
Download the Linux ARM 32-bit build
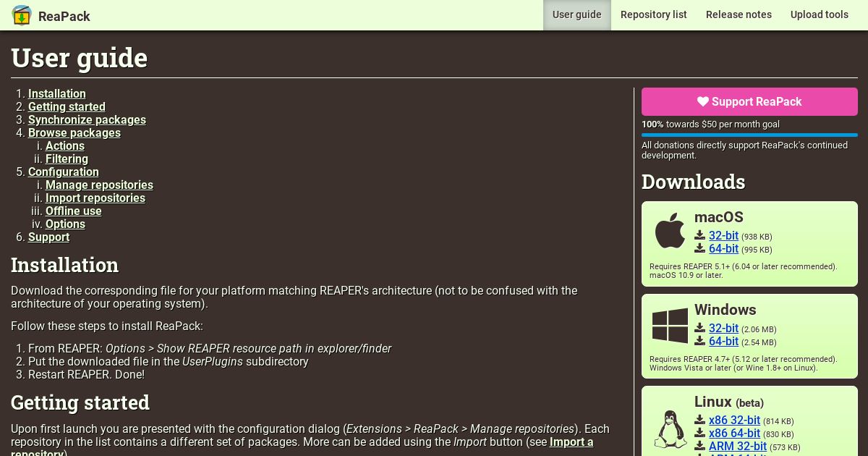[x=738, y=446]
